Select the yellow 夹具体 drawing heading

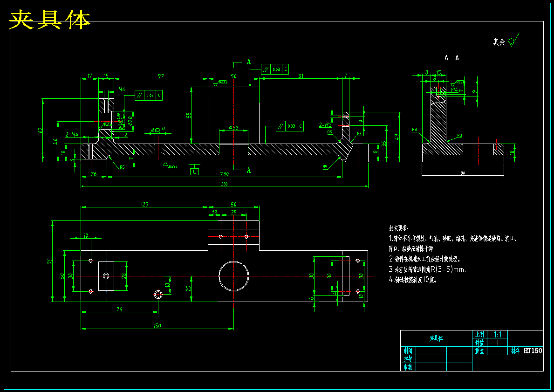point(50,20)
